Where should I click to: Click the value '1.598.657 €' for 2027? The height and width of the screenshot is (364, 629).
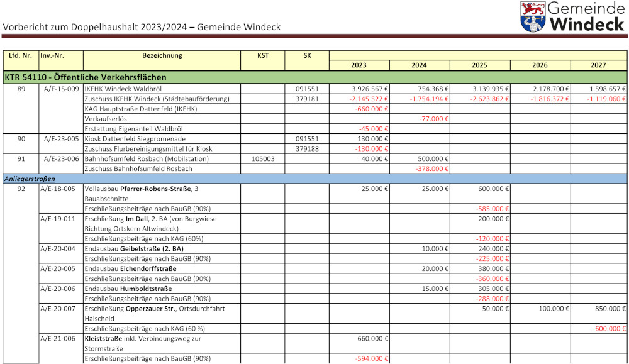coord(608,89)
